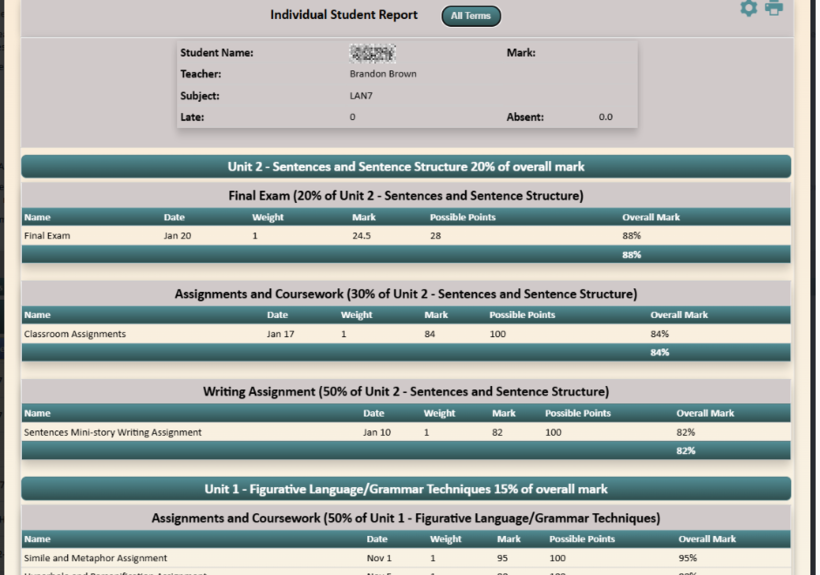
Task: Click the Jan 17 date cell
Action: (x=280, y=334)
